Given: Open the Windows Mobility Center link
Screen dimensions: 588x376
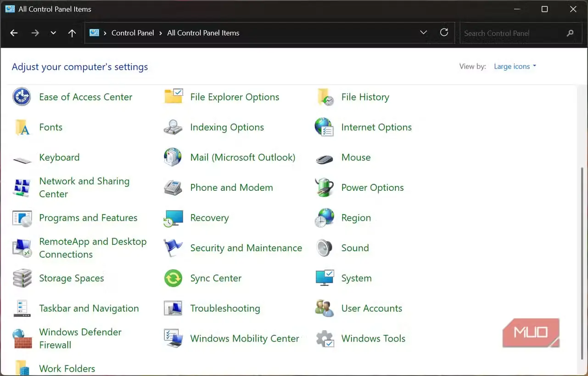Looking at the screenshot, I should tap(245, 339).
